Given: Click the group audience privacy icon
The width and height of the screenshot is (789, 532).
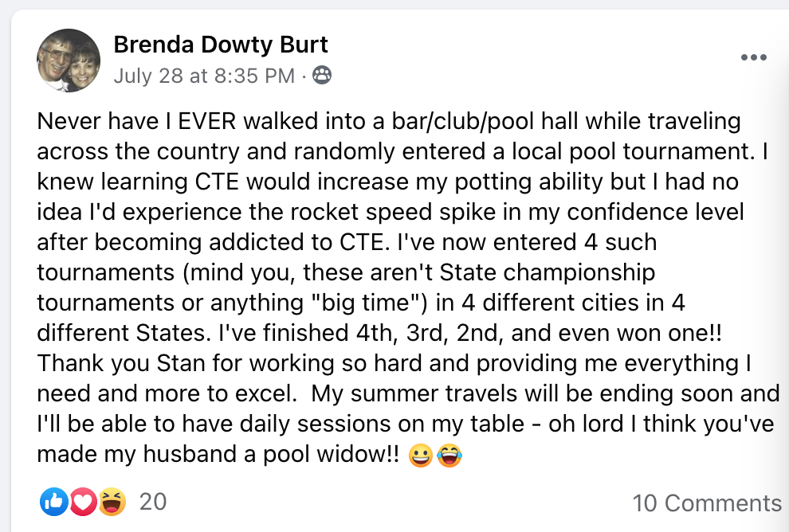Looking at the screenshot, I should pyautogui.click(x=322, y=75).
